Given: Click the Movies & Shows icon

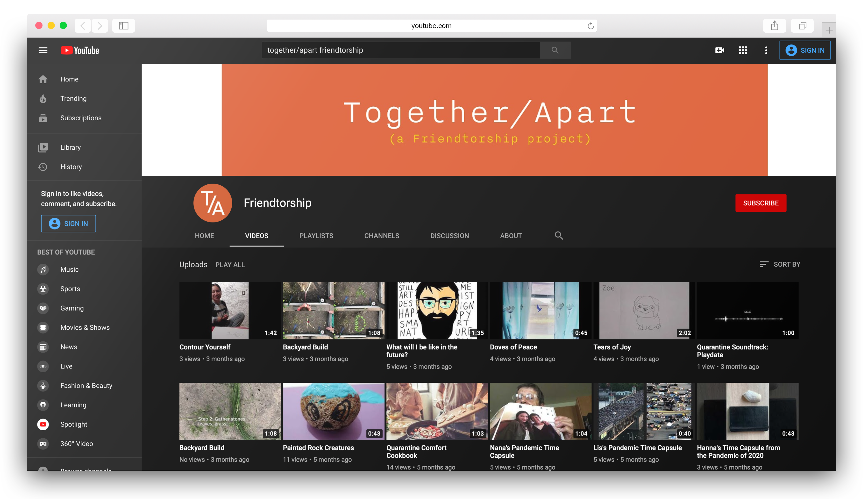Looking at the screenshot, I should [43, 328].
